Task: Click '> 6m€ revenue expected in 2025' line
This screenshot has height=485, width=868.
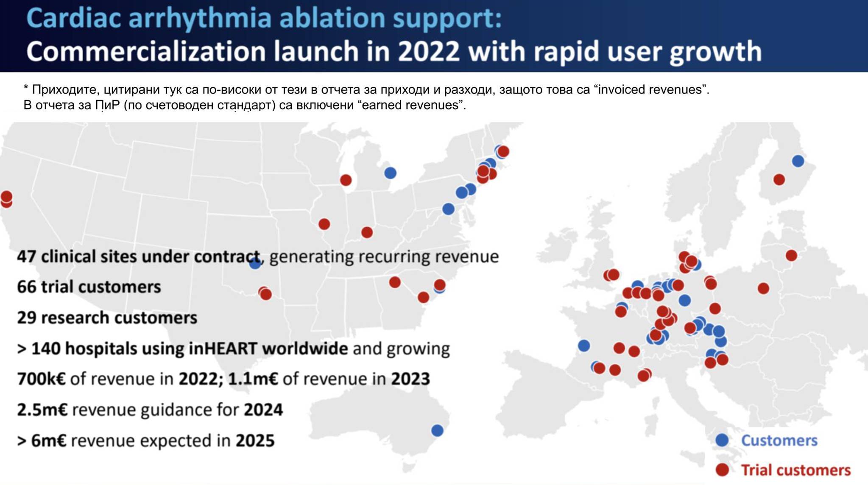Action: [x=146, y=440]
